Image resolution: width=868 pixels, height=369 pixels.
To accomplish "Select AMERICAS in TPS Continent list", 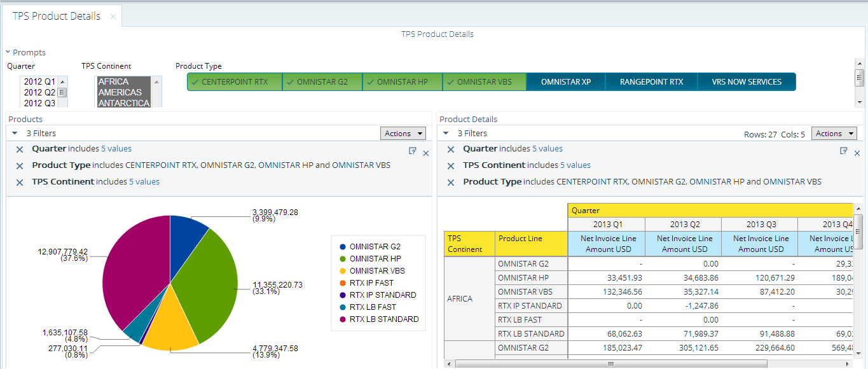I will pyautogui.click(x=123, y=93).
